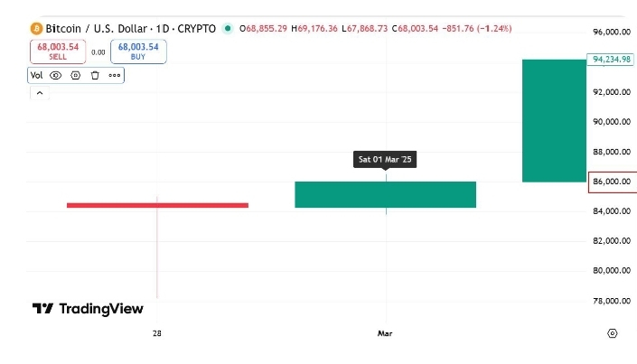Image resolution: width=637 pixels, height=364 pixels.
Task: Select the red candle body for 28th
Action: 157,205
